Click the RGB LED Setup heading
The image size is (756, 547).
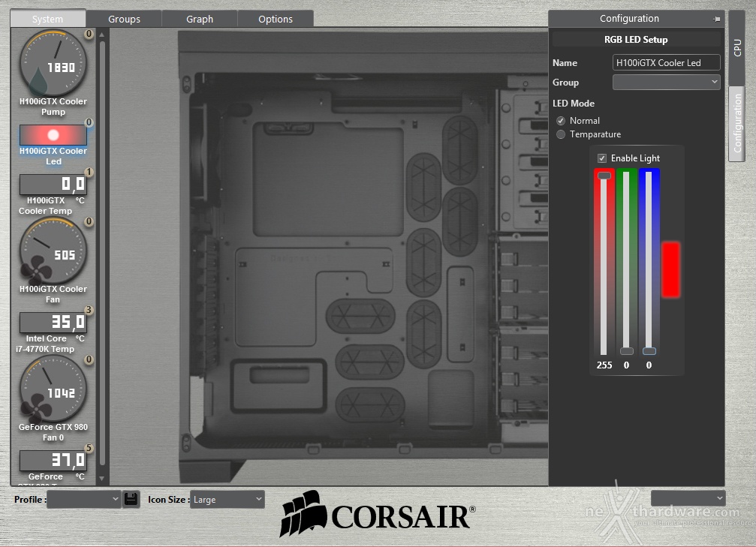tap(636, 40)
